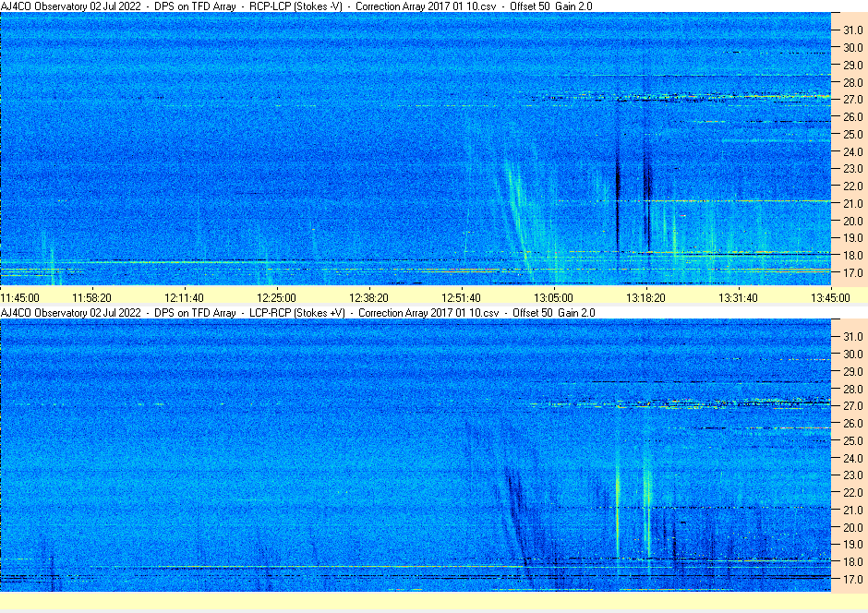The image size is (868, 613).
Task: Click the 29.0 frequency label on upper plot
Action: 852,66
